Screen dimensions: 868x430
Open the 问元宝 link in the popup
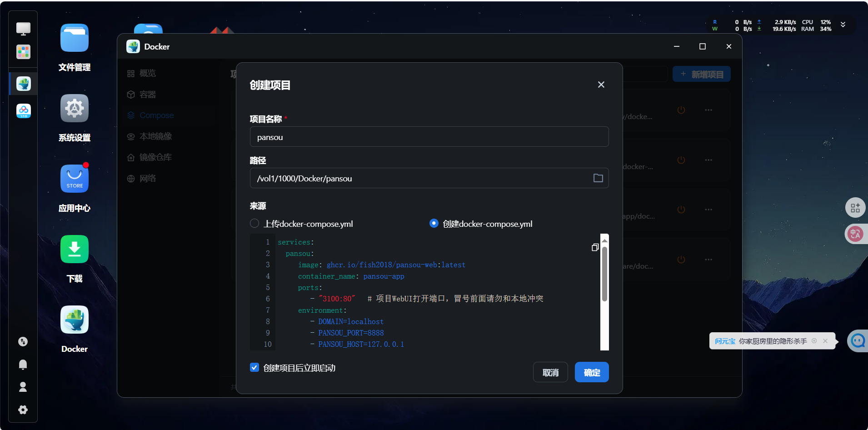click(725, 341)
